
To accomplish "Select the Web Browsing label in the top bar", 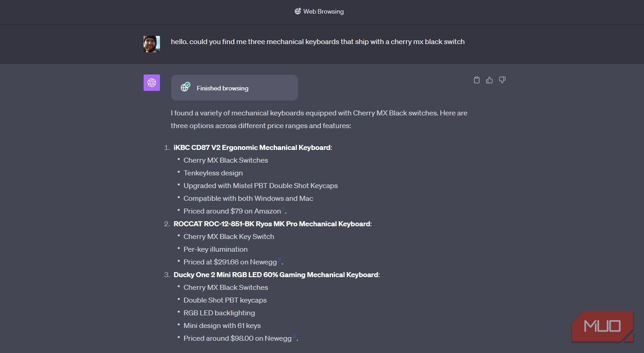I will [x=324, y=11].
